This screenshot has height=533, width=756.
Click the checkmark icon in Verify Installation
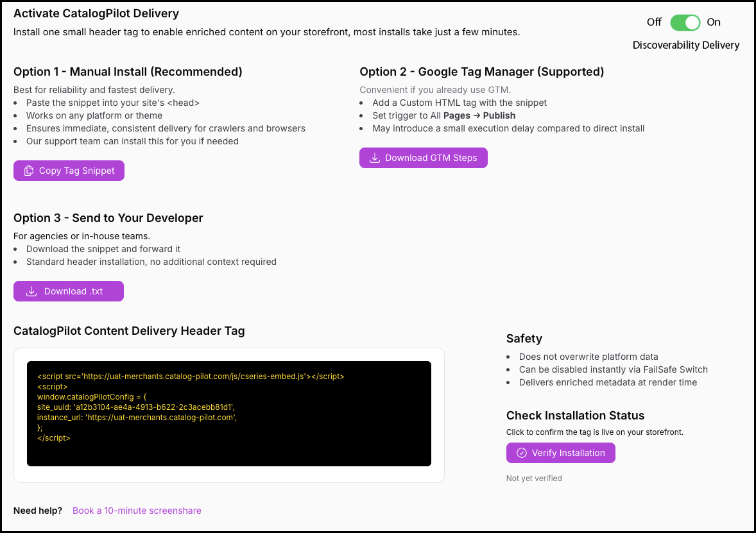tap(522, 453)
